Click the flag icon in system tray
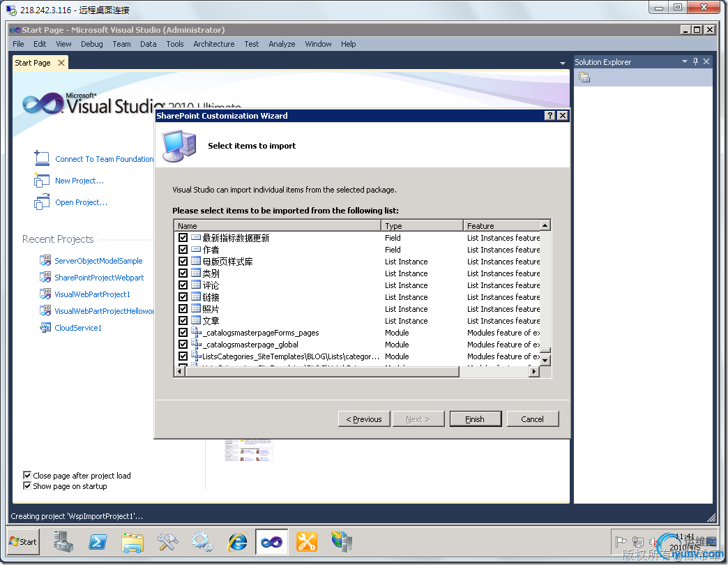 (621, 541)
